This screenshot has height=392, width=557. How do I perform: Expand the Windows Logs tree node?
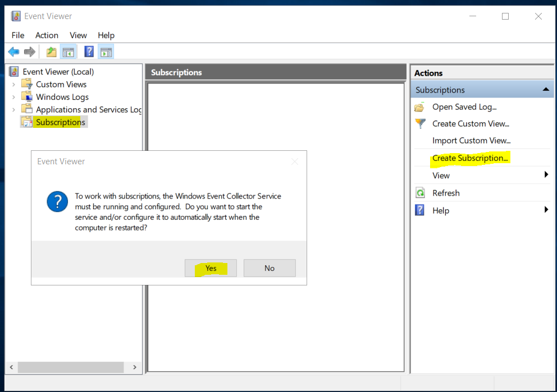click(x=13, y=97)
